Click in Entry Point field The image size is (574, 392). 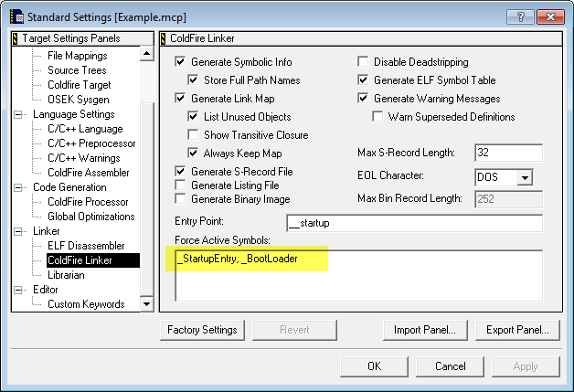coord(414,223)
